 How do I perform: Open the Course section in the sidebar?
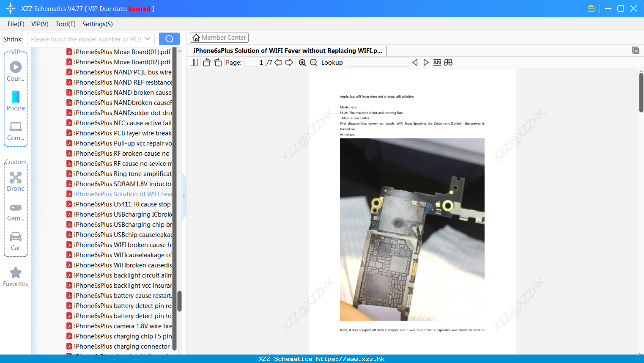(16, 71)
